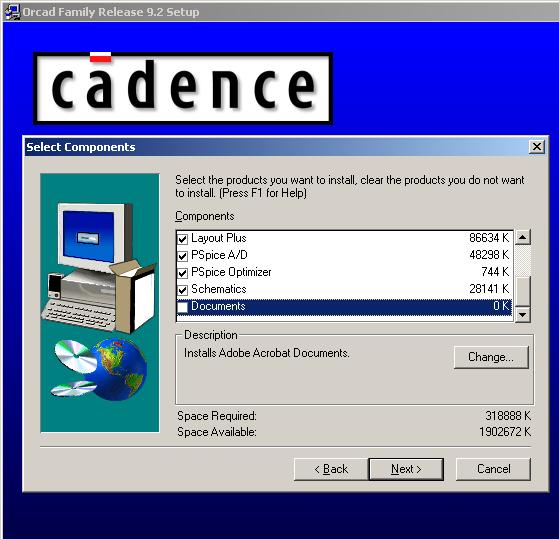Image resolution: width=559 pixels, height=539 pixels.
Task: Click the Orcad setup icon in title bar
Action: [11, 12]
